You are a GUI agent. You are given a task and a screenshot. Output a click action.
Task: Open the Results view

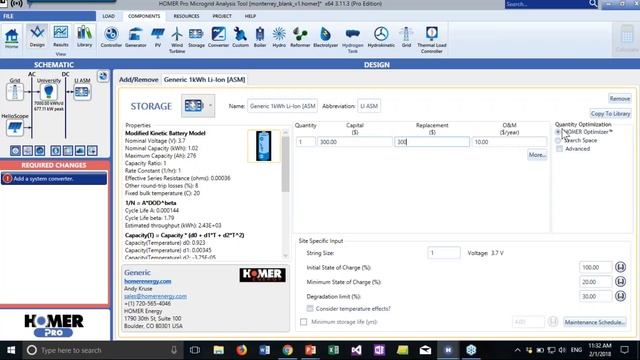click(x=61, y=37)
